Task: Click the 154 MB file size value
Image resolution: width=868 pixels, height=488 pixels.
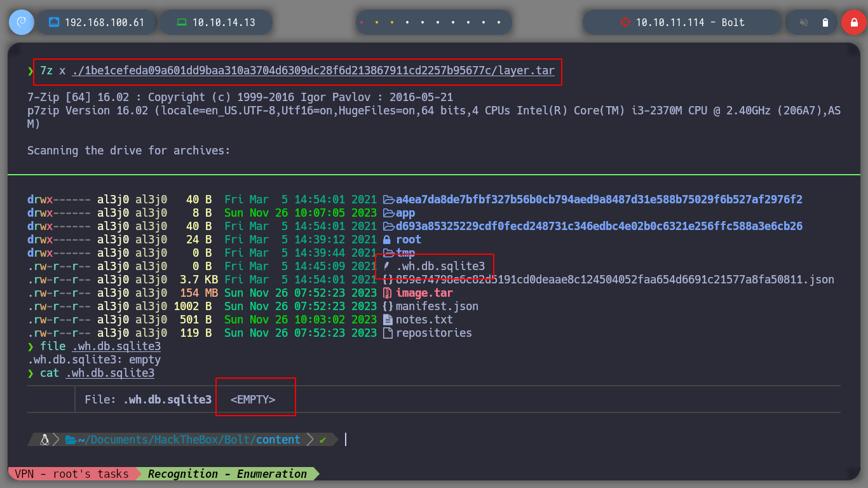Action: point(199,293)
